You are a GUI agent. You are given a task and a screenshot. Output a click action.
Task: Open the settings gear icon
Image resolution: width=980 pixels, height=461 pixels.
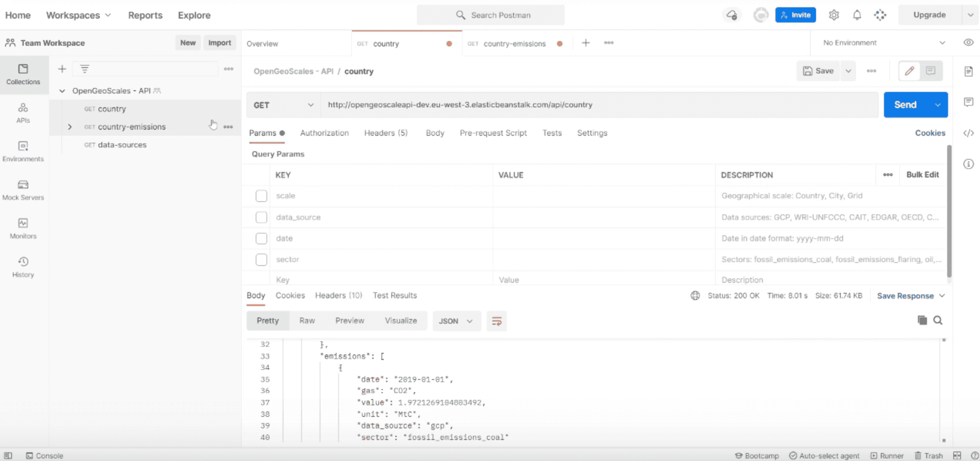coord(834,15)
